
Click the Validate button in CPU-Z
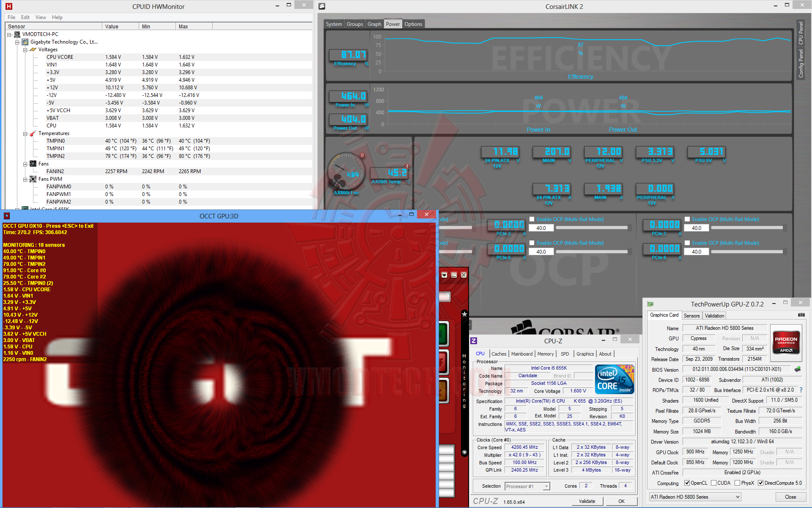587,501
